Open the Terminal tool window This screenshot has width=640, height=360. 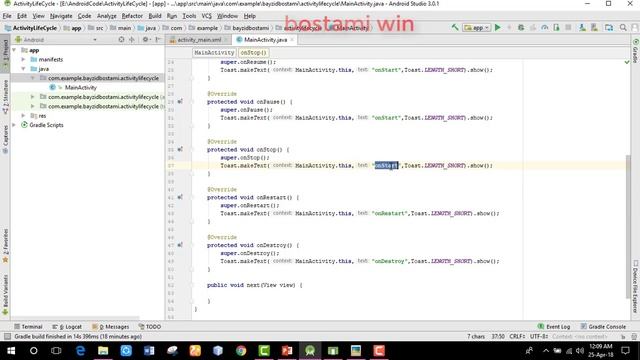28,327
